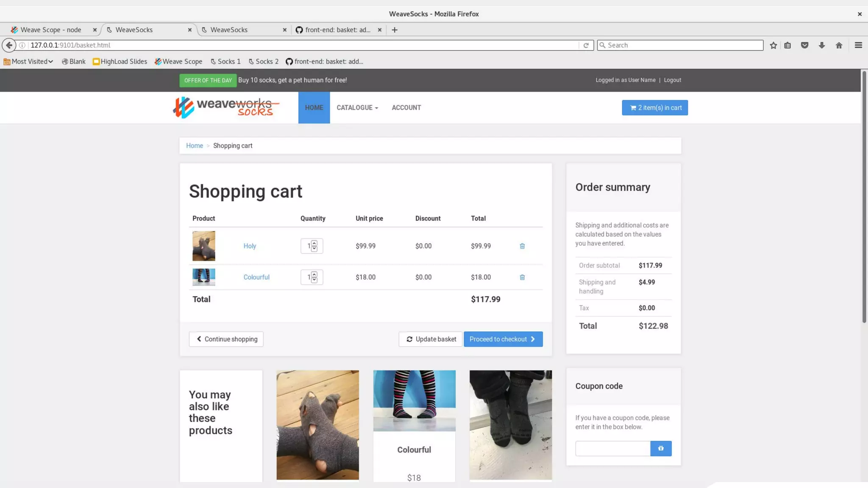The image size is (868, 488).
Task: Open the Firefox hamburger menu
Action: coord(858,45)
